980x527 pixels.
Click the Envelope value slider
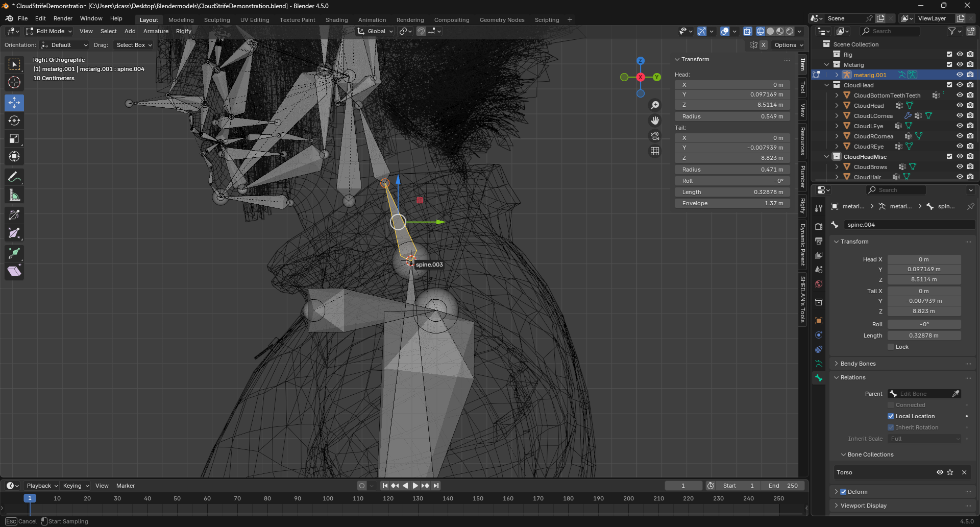point(732,203)
